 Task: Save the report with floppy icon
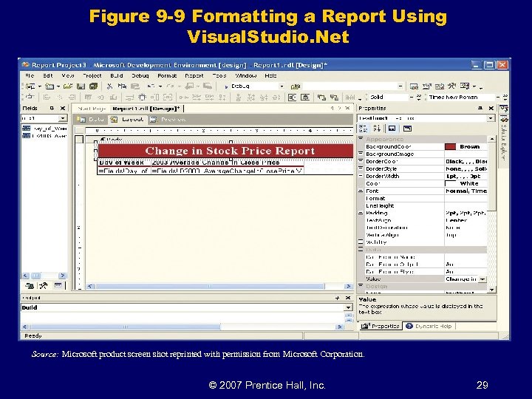tap(81, 86)
